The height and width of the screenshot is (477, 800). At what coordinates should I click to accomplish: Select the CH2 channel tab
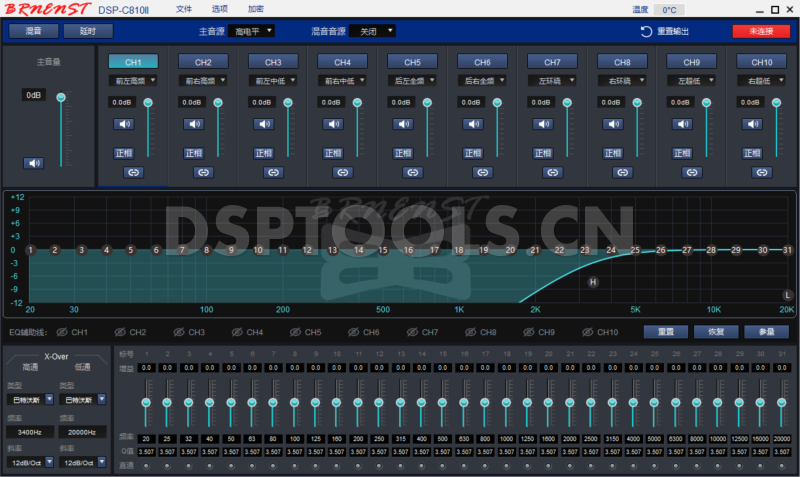coord(203,62)
